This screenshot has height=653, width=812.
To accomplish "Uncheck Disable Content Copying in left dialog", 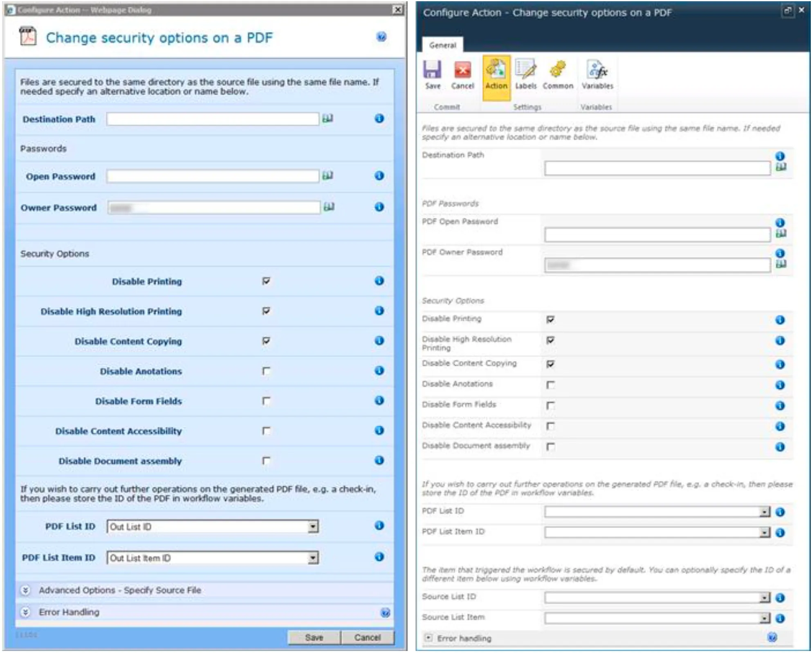I will click(x=266, y=341).
